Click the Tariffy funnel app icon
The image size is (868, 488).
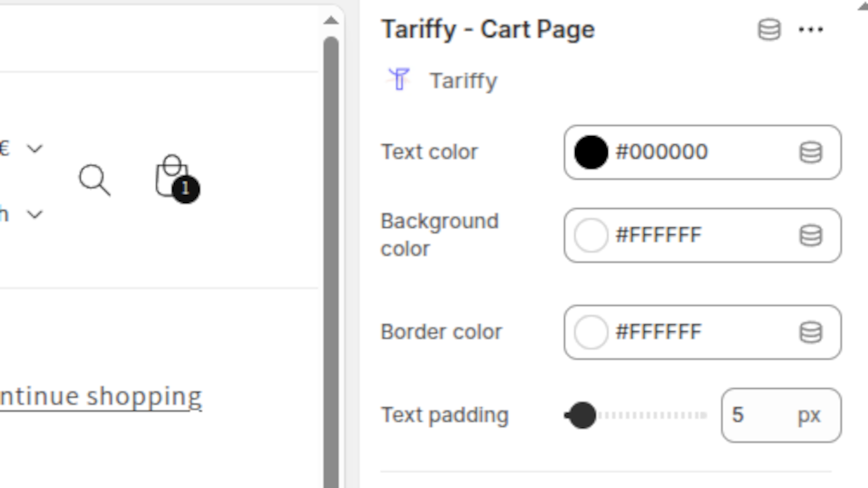pyautogui.click(x=400, y=80)
